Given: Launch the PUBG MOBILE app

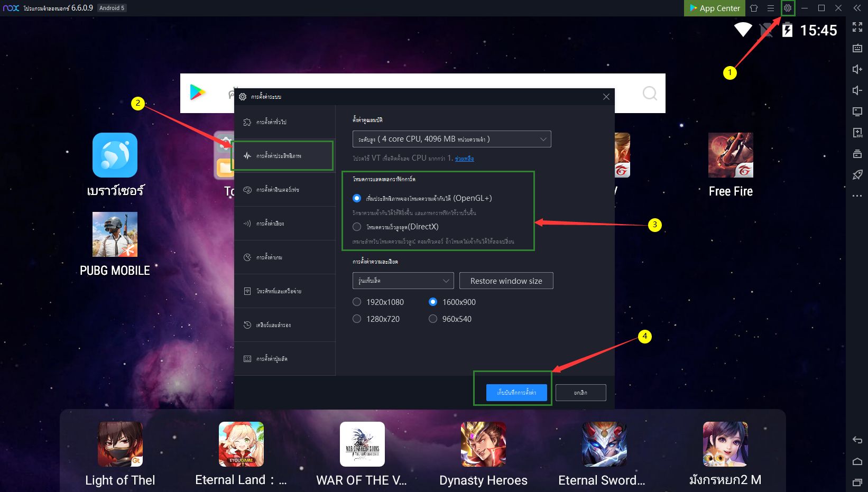Looking at the screenshot, I should point(115,235).
